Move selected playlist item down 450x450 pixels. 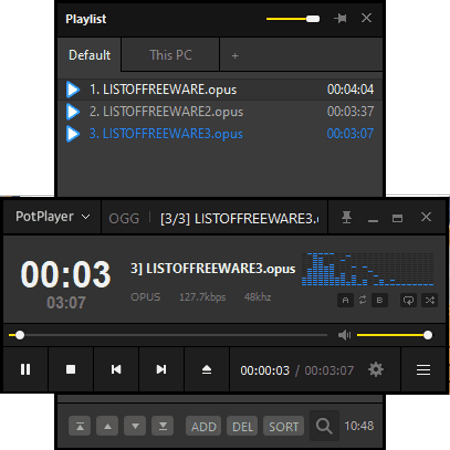coord(135,426)
